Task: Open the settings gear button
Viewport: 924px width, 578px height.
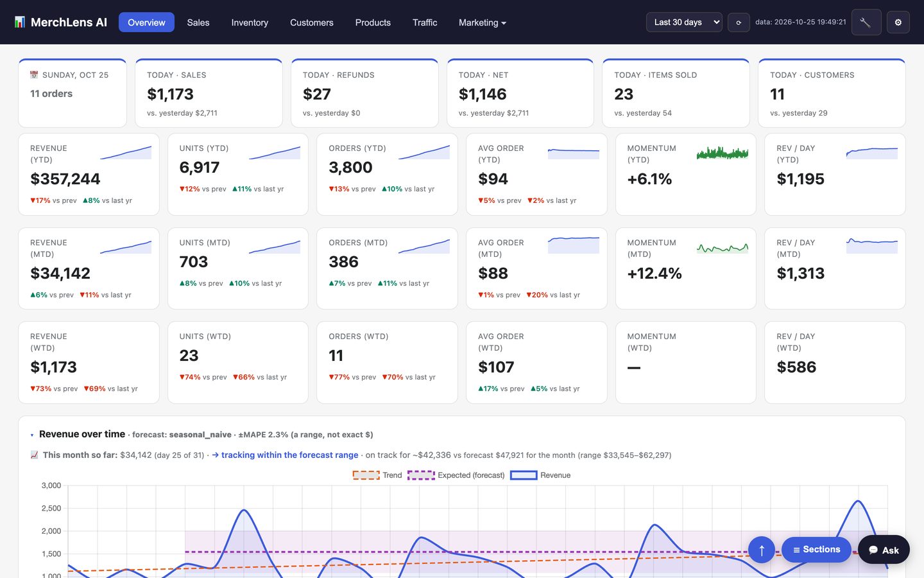Action: (x=898, y=22)
